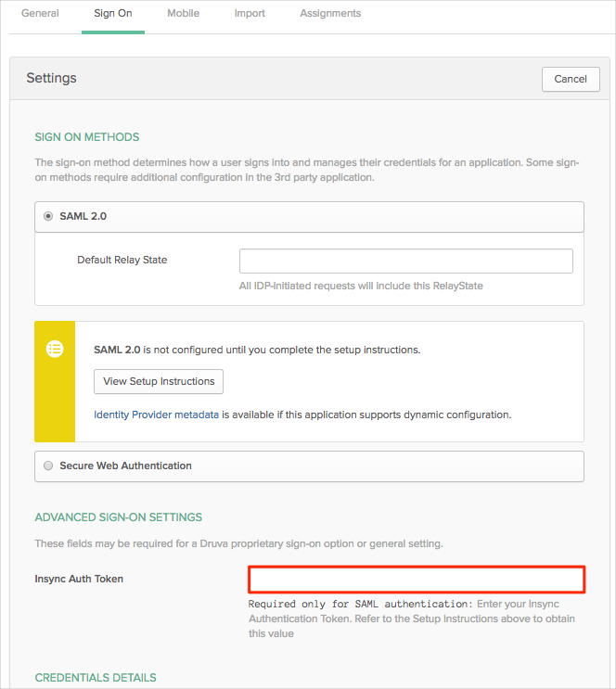Click the RelayState help text under field
Viewport: 616px width, 689px height.
tap(361, 286)
